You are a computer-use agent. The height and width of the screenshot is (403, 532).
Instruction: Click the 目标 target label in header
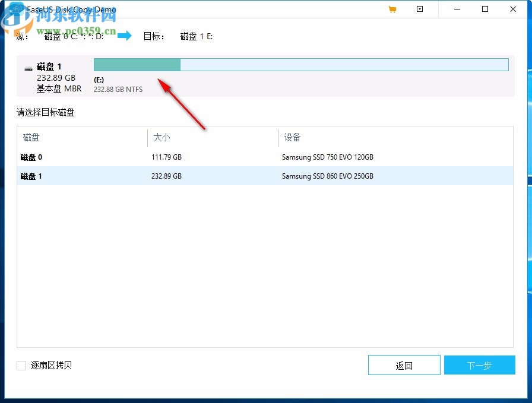pyautogui.click(x=153, y=36)
